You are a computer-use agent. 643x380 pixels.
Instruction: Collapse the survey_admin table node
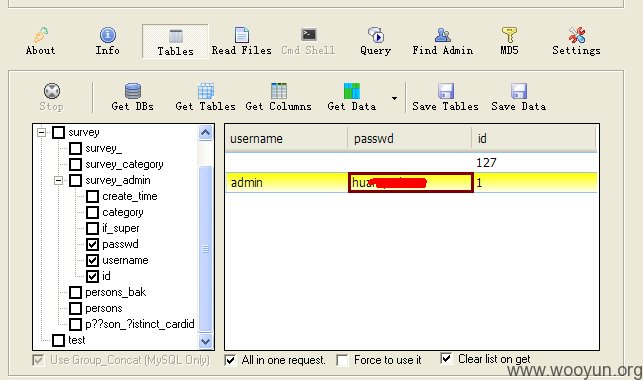click(58, 180)
